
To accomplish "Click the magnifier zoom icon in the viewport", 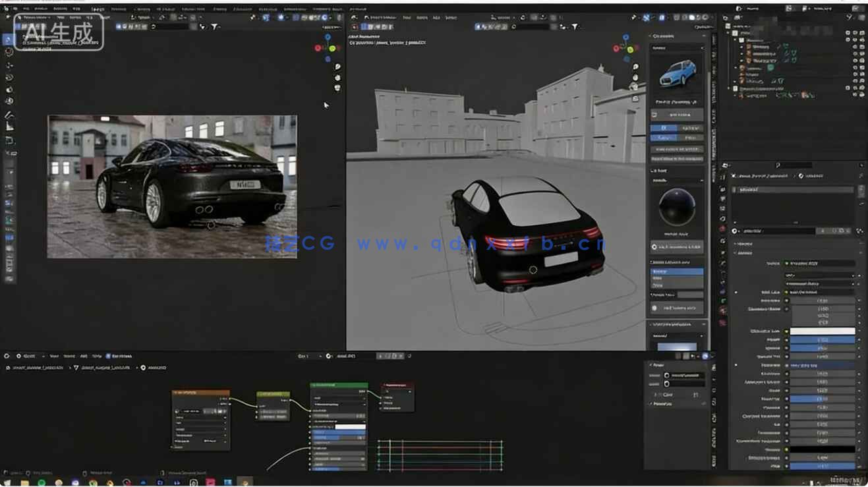I will pos(635,66).
